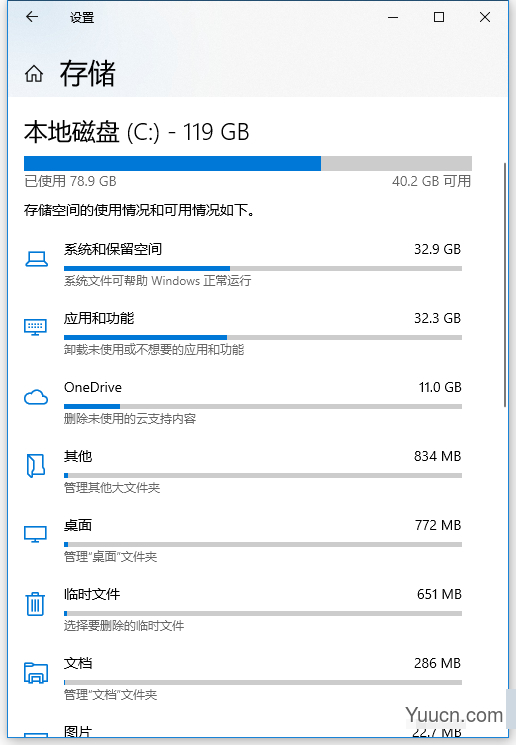Open 其他 storage category

(78, 456)
